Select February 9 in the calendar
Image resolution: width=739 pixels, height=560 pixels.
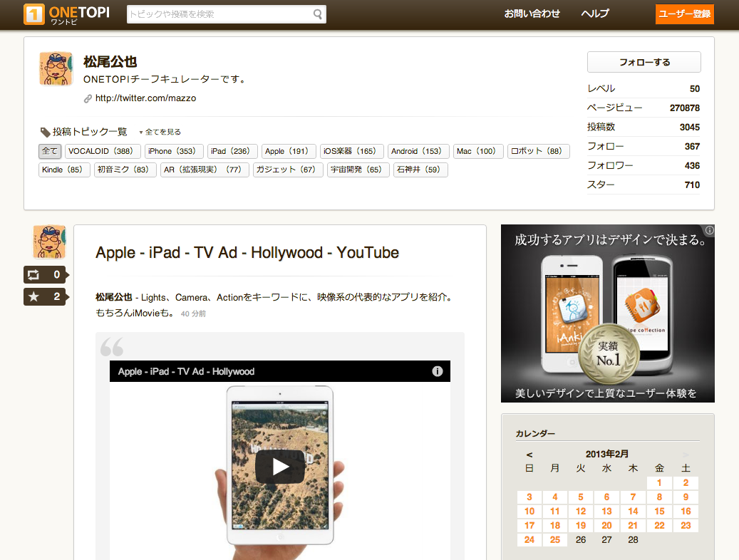pyautogui.click(x=686, y=497)
